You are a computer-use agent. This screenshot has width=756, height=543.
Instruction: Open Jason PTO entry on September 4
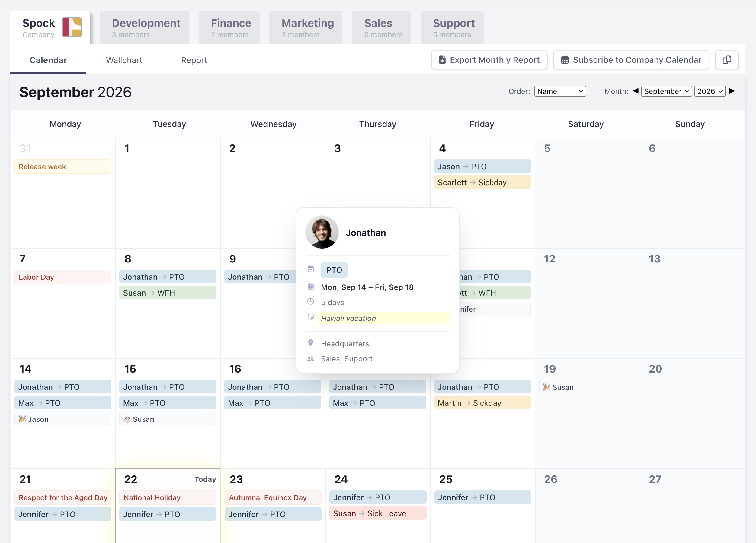(482, 166)
